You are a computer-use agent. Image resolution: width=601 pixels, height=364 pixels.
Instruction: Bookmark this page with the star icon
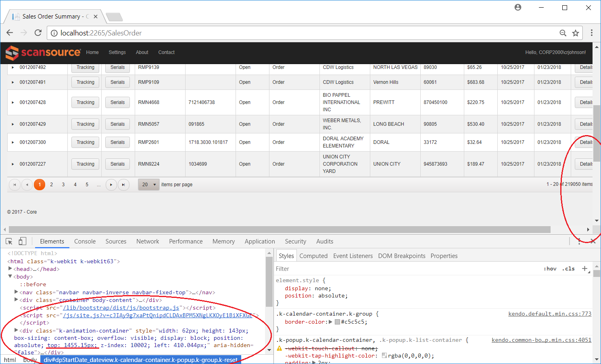tap(576, 33)
